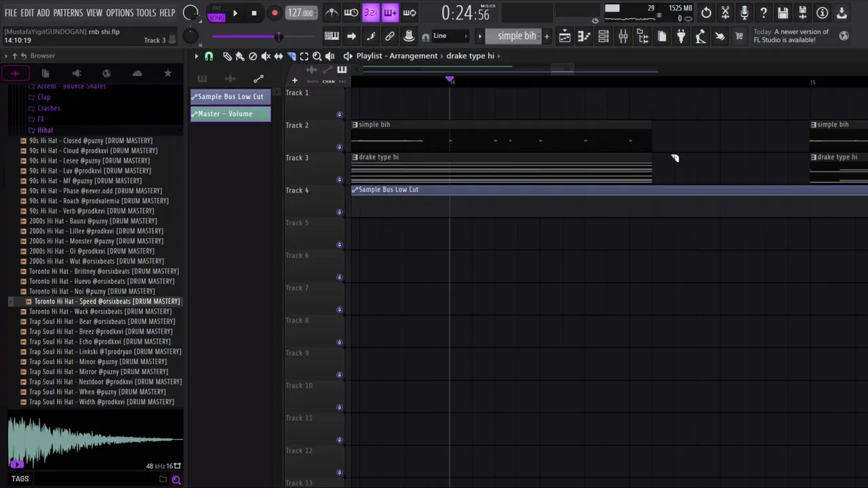Open the Mixer window icon

click(x=623, y=37)
